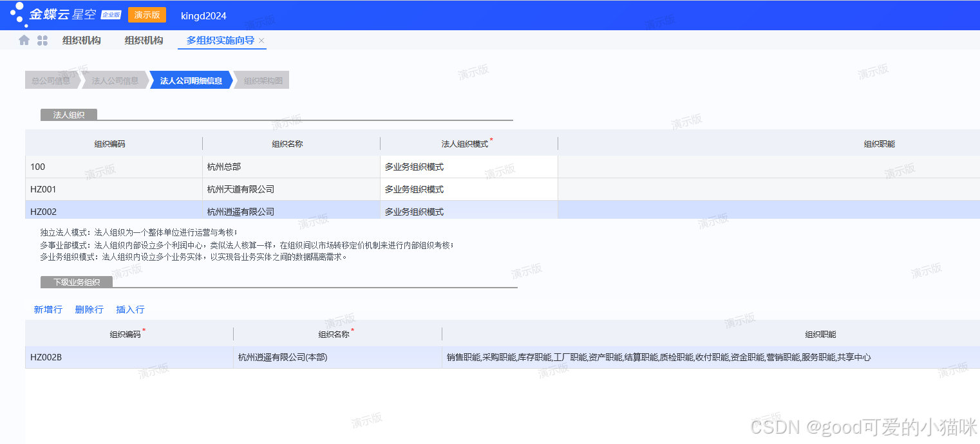Screen dimensions: 980x444
Task: Click 法人组织模式 column header
Action: 469,143
